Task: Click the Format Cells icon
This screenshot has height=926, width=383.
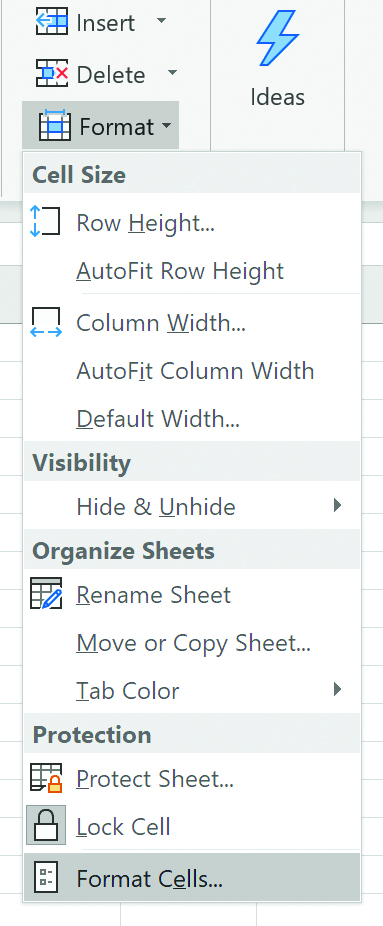Action: [x=45, y=878]
